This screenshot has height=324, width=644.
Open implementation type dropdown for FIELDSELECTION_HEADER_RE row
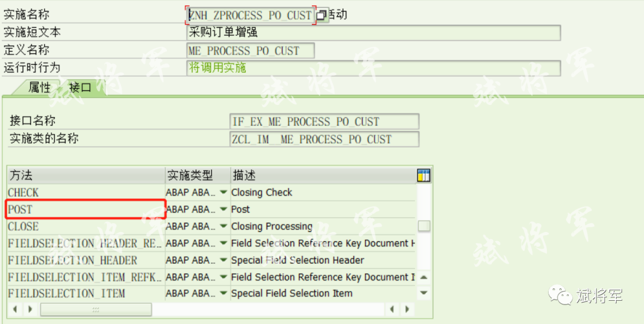coord(224,243)
